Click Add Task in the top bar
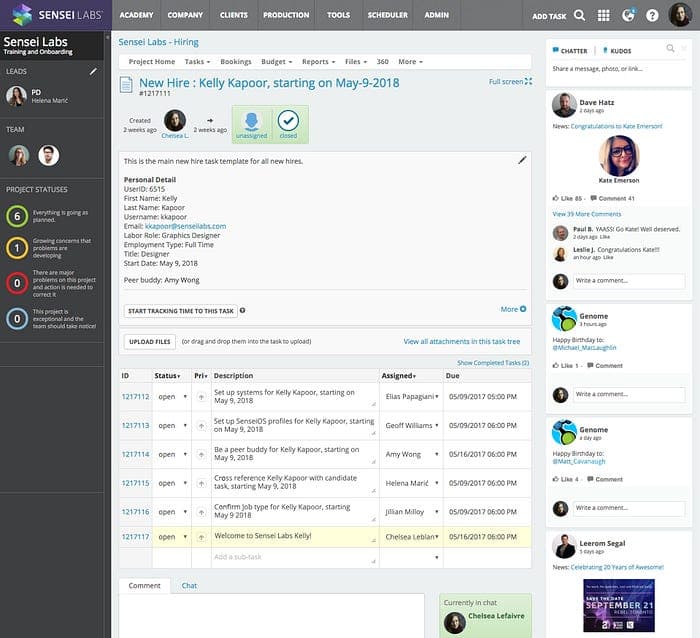 coord(549,17)
